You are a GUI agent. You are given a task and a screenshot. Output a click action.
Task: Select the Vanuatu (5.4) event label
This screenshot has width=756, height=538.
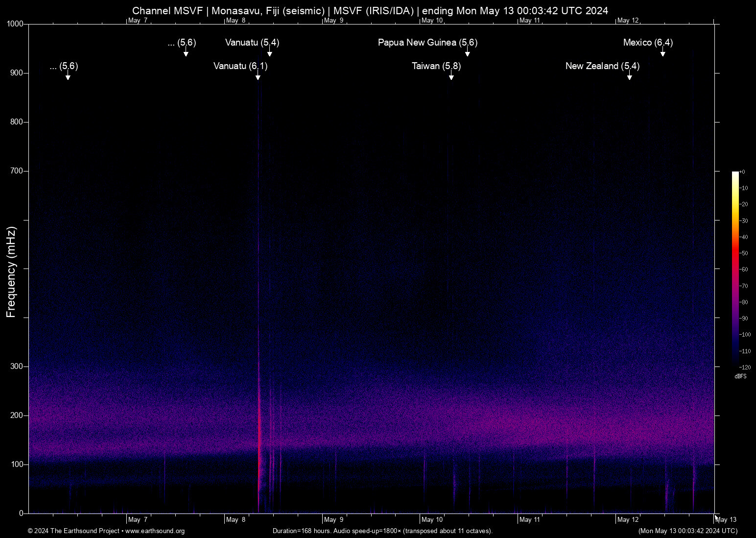(x=252, y=43)
